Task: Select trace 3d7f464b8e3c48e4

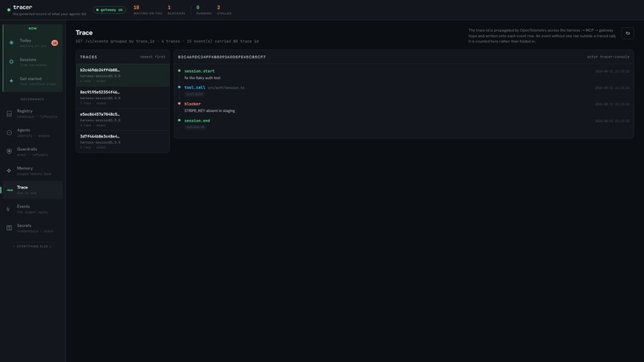Action: (123, 141)
